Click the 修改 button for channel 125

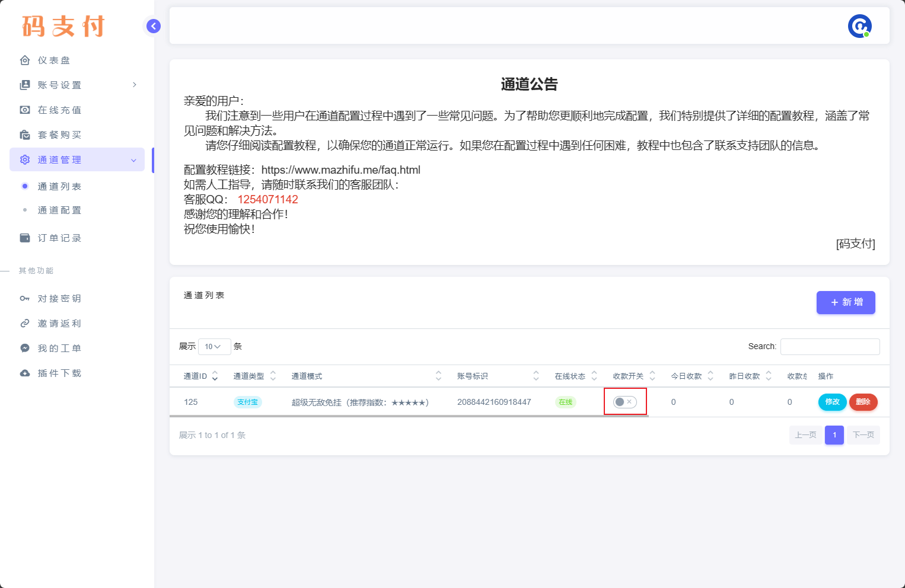point(832,402)
